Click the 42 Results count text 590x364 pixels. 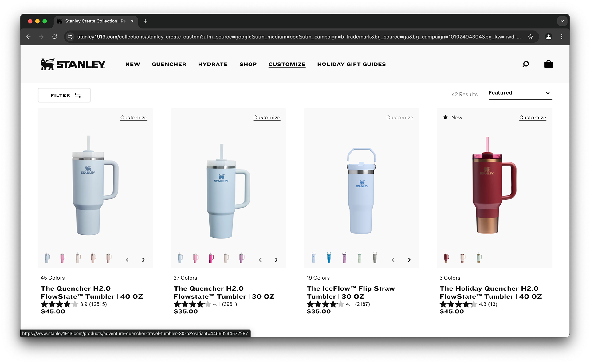click(x=465, y=94)
